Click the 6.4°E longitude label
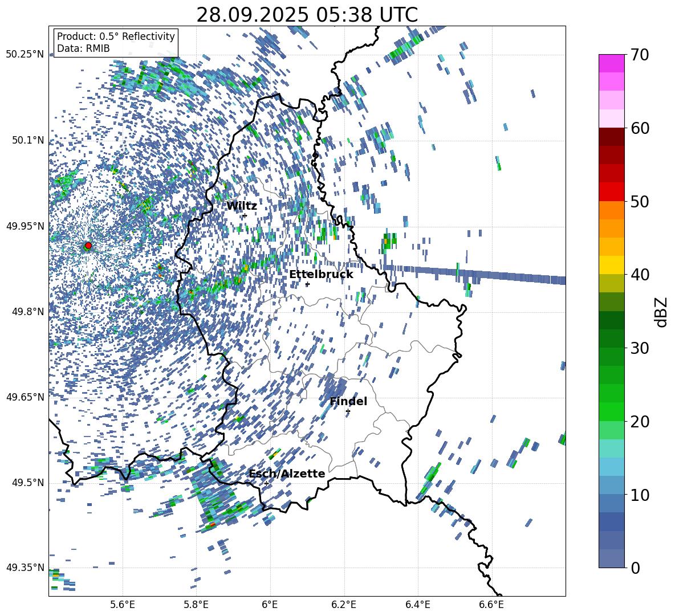Image resolution: width=675 pixels, height=616 pixels. tap(417, 605)
